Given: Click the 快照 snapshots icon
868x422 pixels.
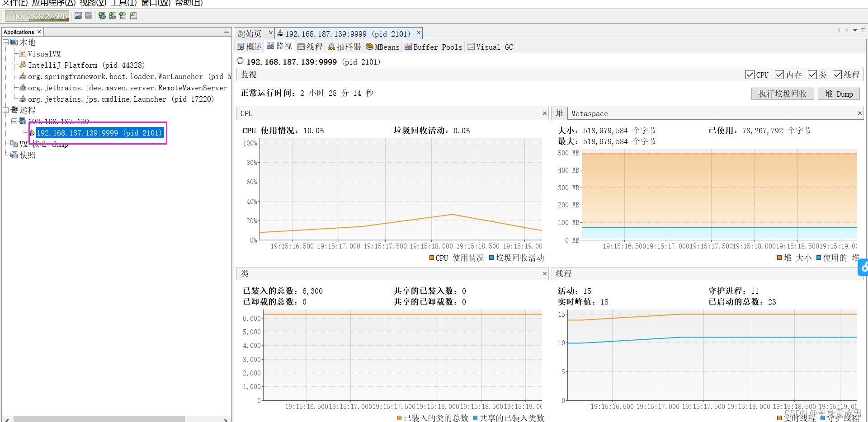Looking at the screenshot, I should click(14, 155).
